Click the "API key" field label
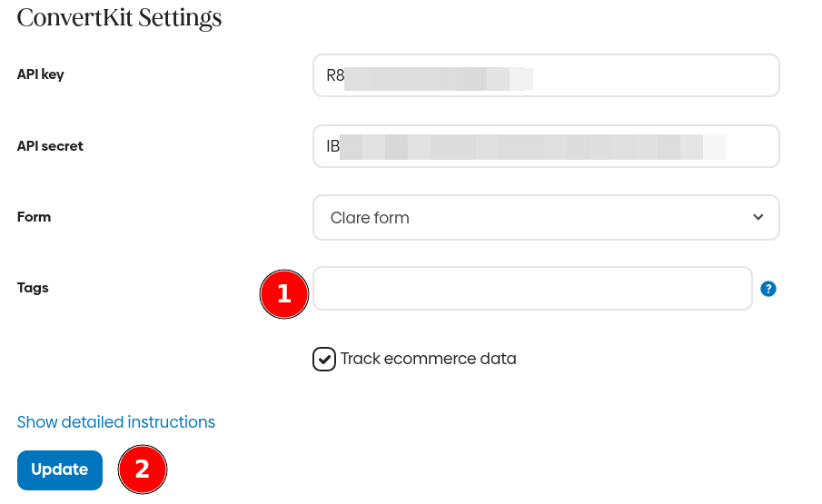 click(41, 74)
